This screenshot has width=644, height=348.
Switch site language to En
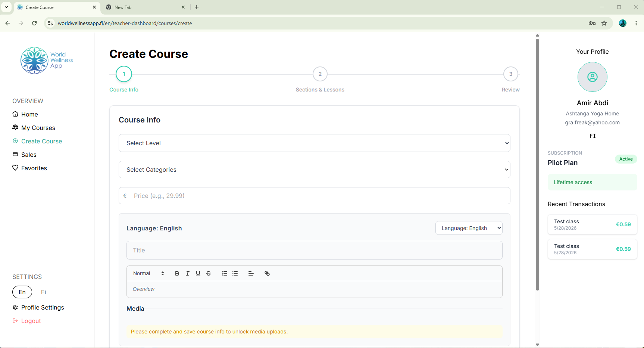tap(22, 292)
